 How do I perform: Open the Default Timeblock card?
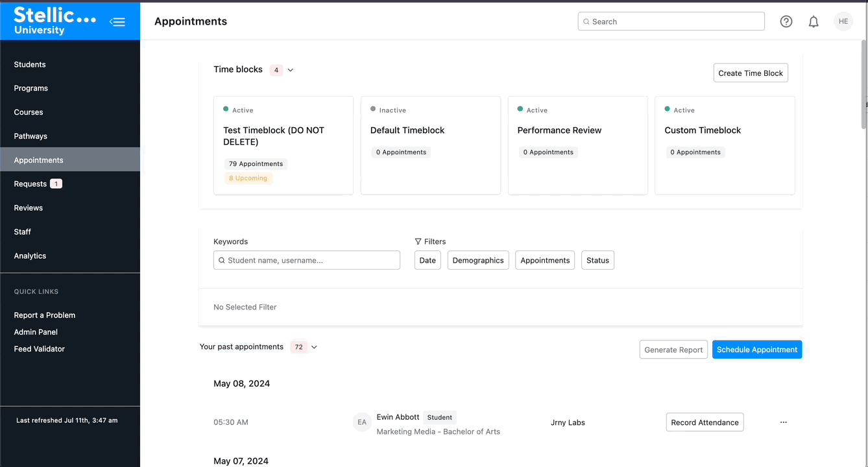pos(431,145)
